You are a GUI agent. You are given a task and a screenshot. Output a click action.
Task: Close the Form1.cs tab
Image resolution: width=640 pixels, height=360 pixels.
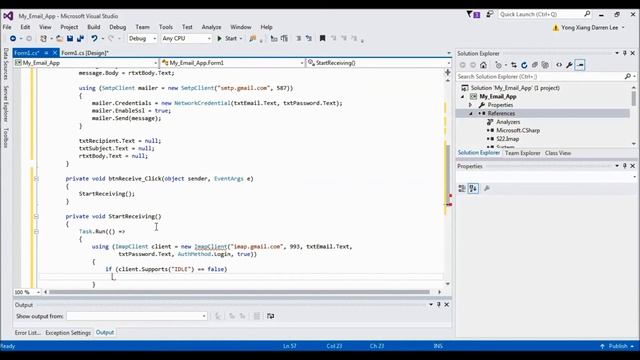click(55, 53)
